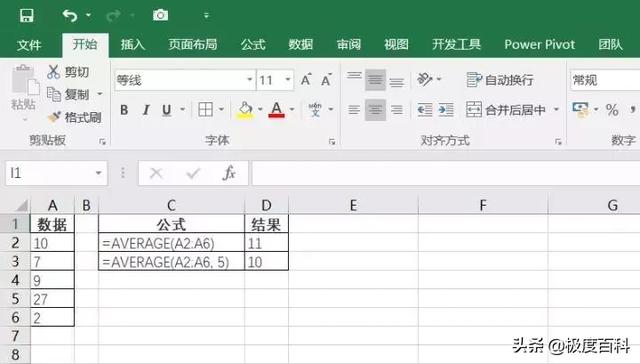Apply the red font color A
The height and width of the screenshot is (364, 640).
click(277, 110)
